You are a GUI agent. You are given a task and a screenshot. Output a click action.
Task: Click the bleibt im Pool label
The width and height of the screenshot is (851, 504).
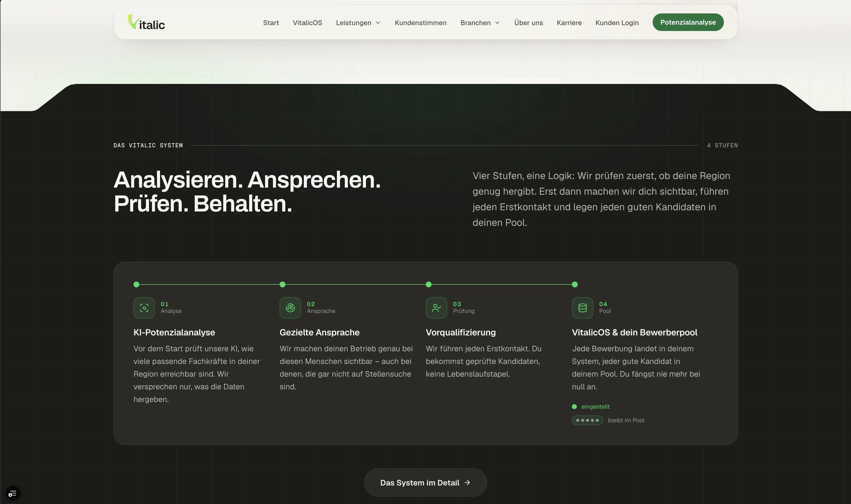[x=626, y=420]
